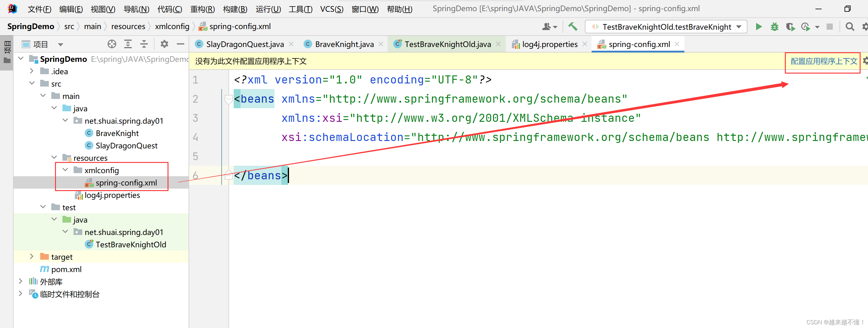Image resolution: width=868 pixels, height=328 pixels.
Task: Open the VCS(S) menu
Action: [x=332, y=9]
